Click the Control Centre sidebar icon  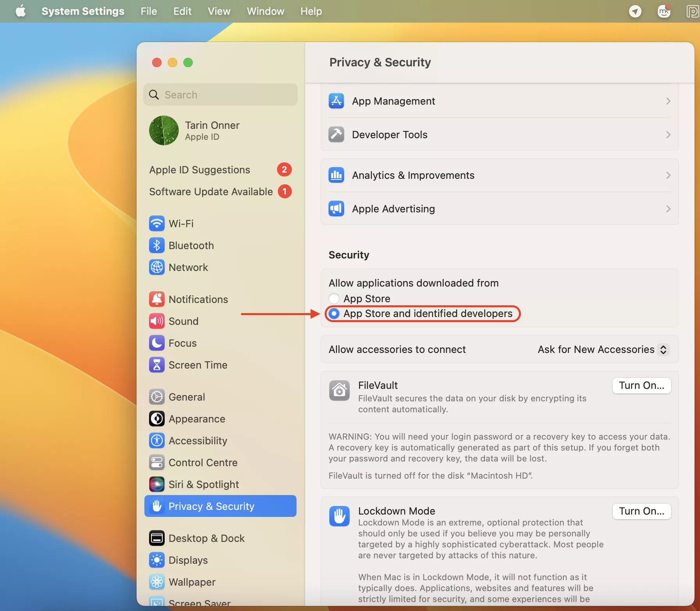[156, 463]
